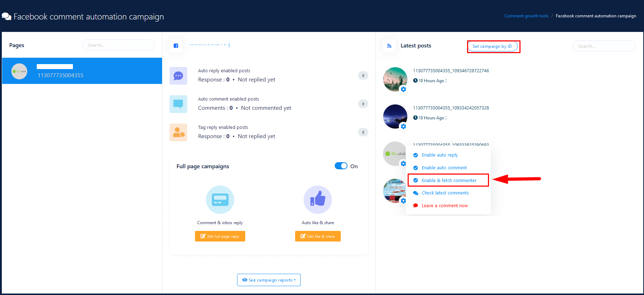Toggle the Full page campaigns switch off
The height and width of the screenshot is (295, 644).
pyautogui.click(x=341, y=166)
